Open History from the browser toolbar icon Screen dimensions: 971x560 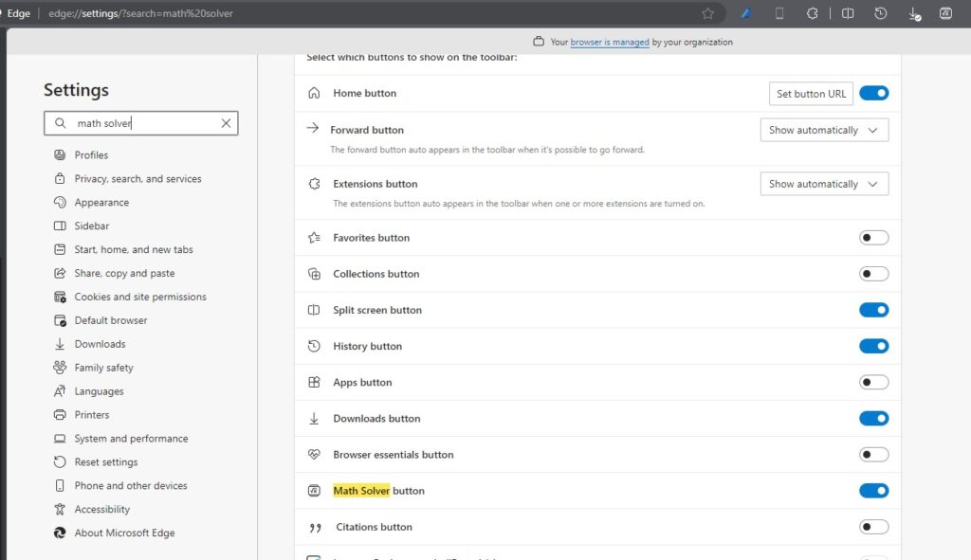(880, 13)
